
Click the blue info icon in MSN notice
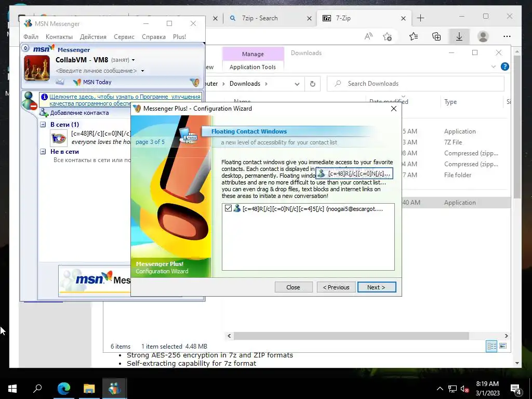[x=44, y=97]
